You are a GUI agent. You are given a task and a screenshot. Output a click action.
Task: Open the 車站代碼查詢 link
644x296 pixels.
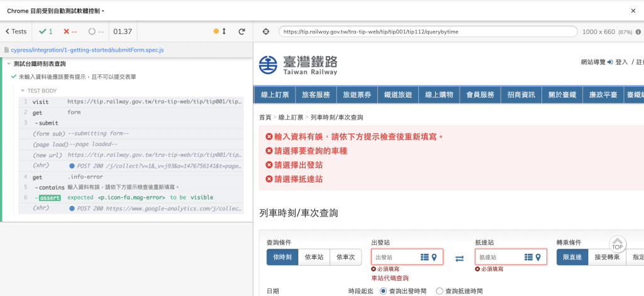(x=390, y=278)
